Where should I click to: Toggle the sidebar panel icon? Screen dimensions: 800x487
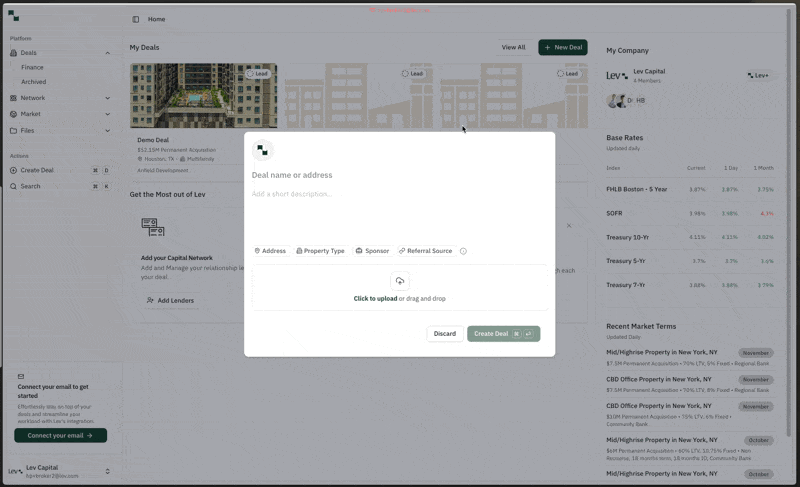(136, 19)
